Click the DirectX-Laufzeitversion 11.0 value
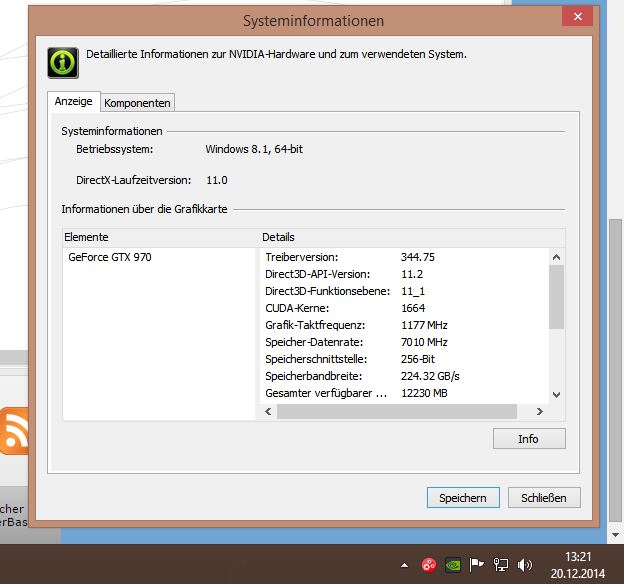The image size is (624, 584). [x=217, y=180]
